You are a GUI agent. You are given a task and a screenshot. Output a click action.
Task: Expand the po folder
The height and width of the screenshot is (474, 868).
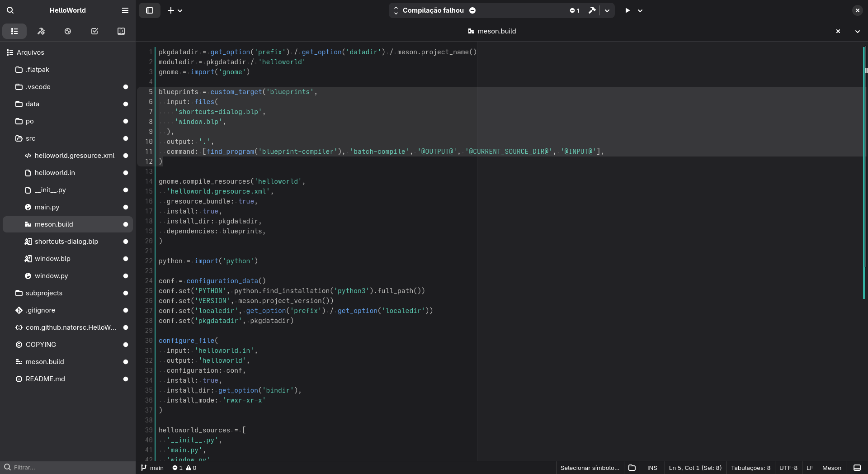pos(68,121)
